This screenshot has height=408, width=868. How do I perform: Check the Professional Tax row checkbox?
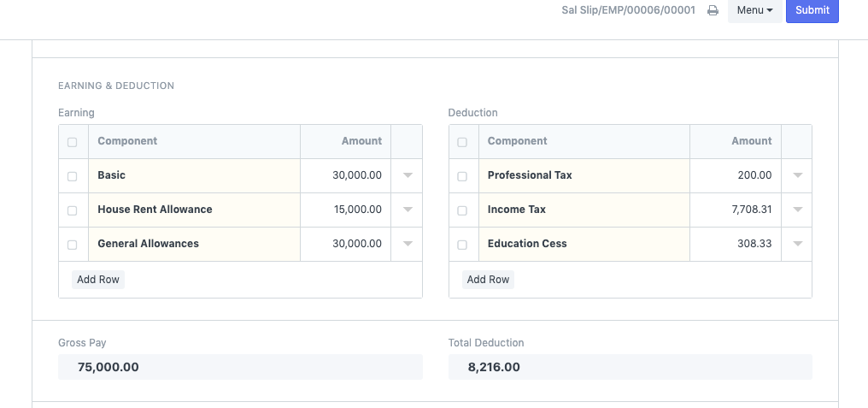[462, 176]
